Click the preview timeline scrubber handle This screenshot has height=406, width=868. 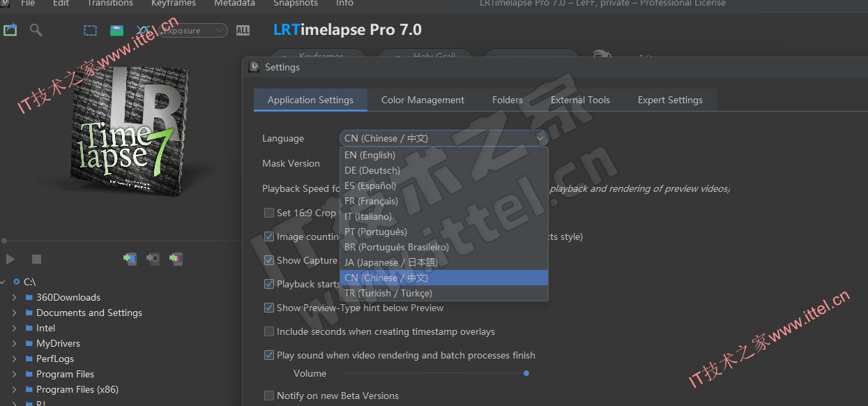click(3, 241)
